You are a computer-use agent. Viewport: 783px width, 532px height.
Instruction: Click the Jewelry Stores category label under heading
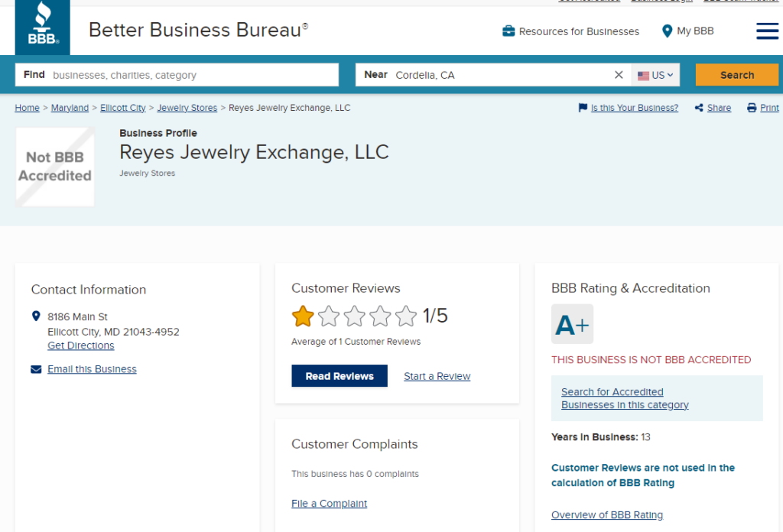pos(148,174)
